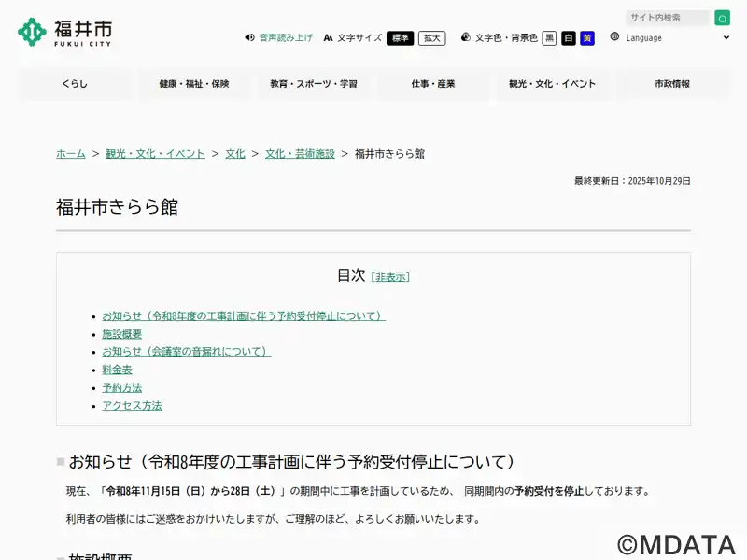747x560 pixels.
Task: Select the 黄 (yellow) color scheme
Action: 586,38
